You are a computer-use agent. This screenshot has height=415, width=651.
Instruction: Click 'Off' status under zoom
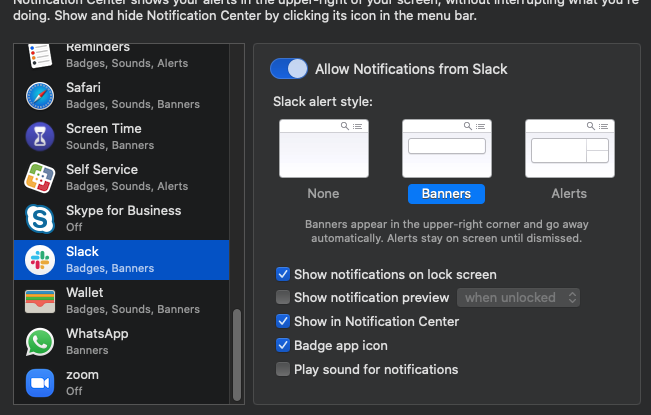(74, 391)
